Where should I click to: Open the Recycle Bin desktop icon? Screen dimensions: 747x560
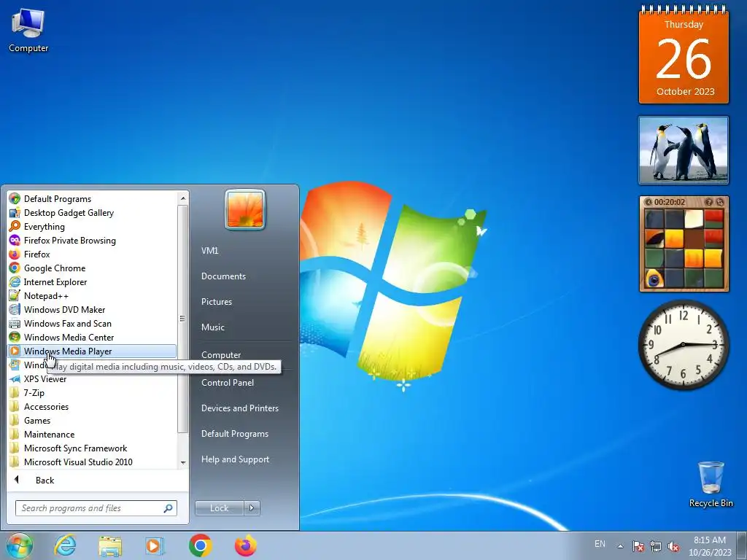pyautogui.click(x=711, y=484)
